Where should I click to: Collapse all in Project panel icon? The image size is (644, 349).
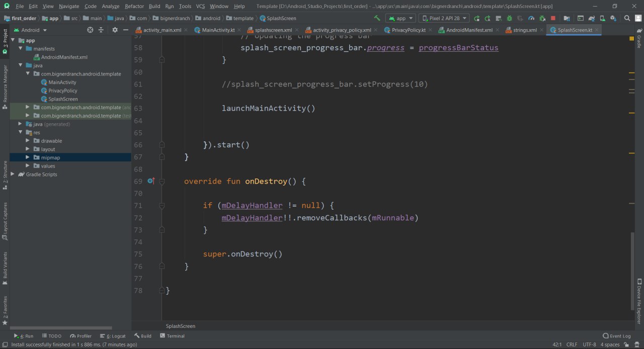(101, 30)
